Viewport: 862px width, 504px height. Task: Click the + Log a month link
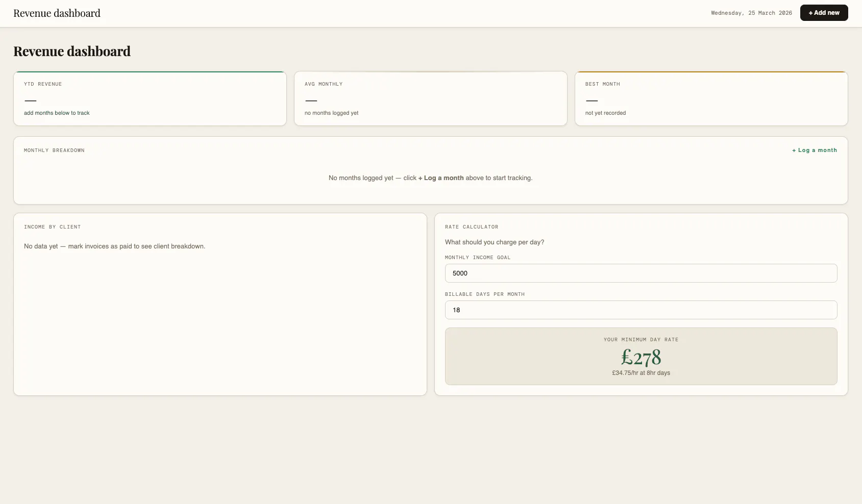click(815, 150)
